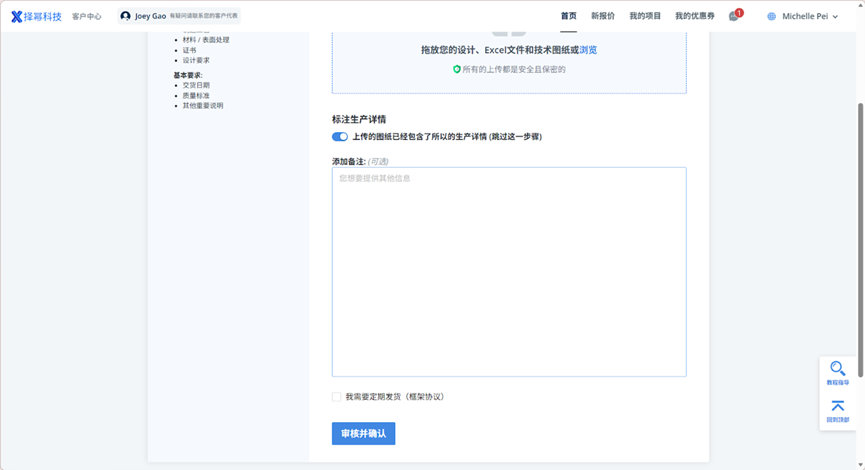Viewport: 865px width, 470px height.
Task: Click the globe language icon
Action: pos(771,16)
